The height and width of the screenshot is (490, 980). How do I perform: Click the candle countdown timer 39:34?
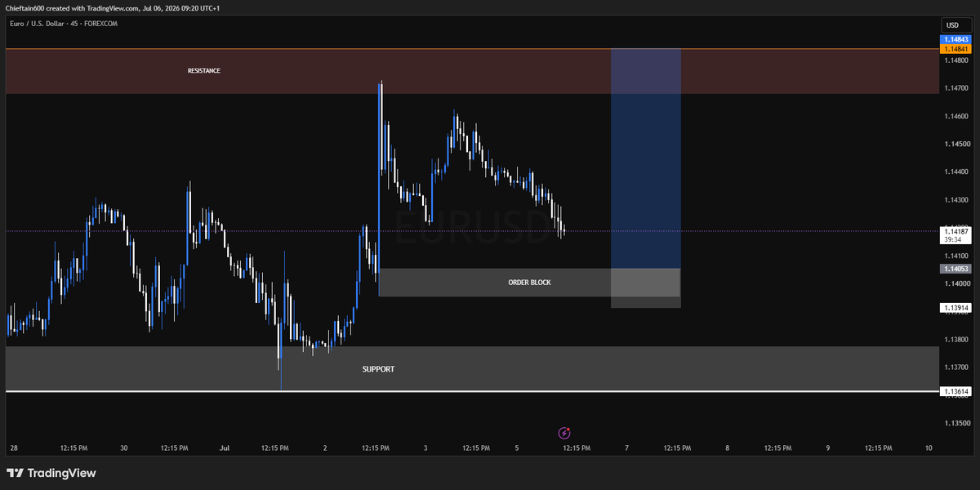[952, 241]
